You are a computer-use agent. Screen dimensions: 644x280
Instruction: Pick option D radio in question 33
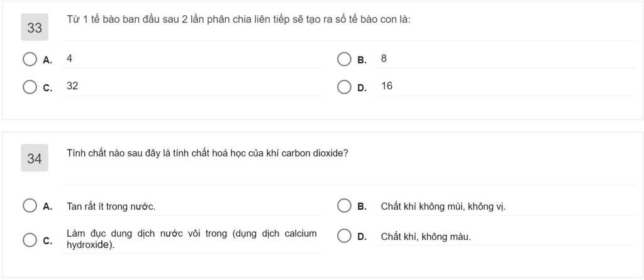click(x=344, y=87)
